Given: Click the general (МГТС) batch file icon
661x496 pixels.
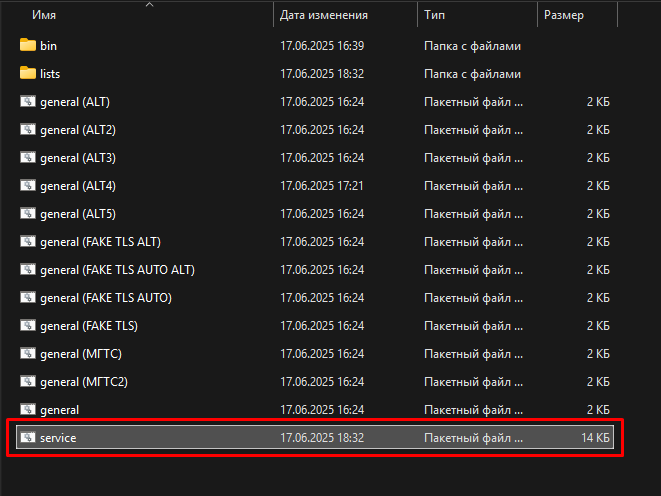Looking at the screenshot, I should coord(28,353).
